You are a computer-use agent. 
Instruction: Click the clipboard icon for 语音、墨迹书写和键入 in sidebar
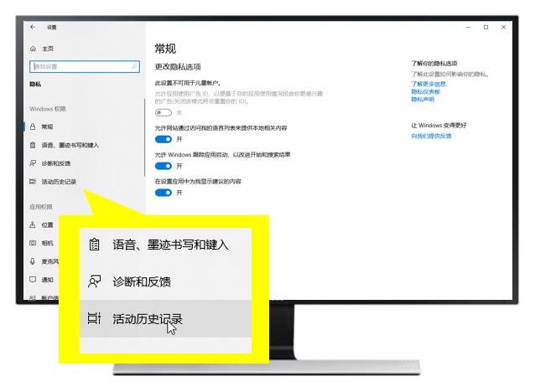[33, 145]
